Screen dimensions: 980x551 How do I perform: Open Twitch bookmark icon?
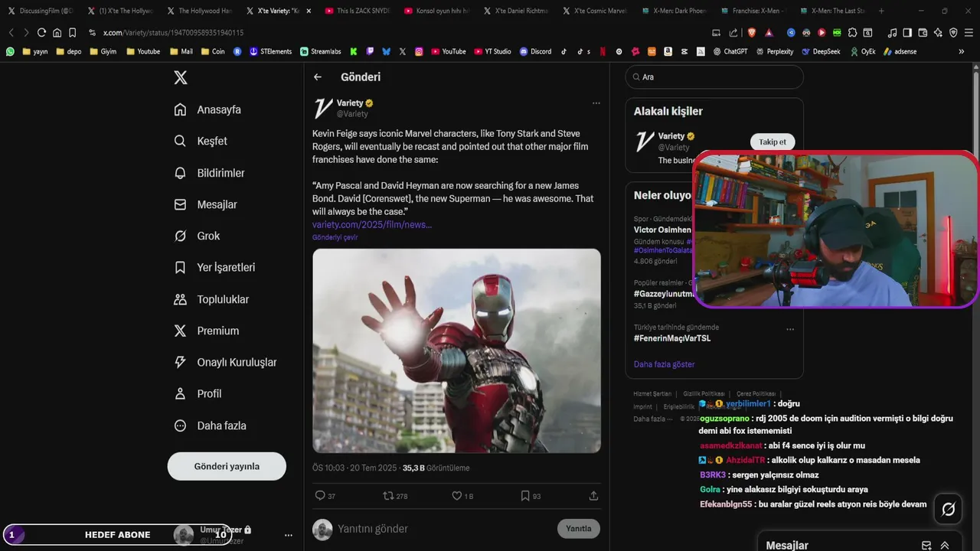[x=370, y=51]
